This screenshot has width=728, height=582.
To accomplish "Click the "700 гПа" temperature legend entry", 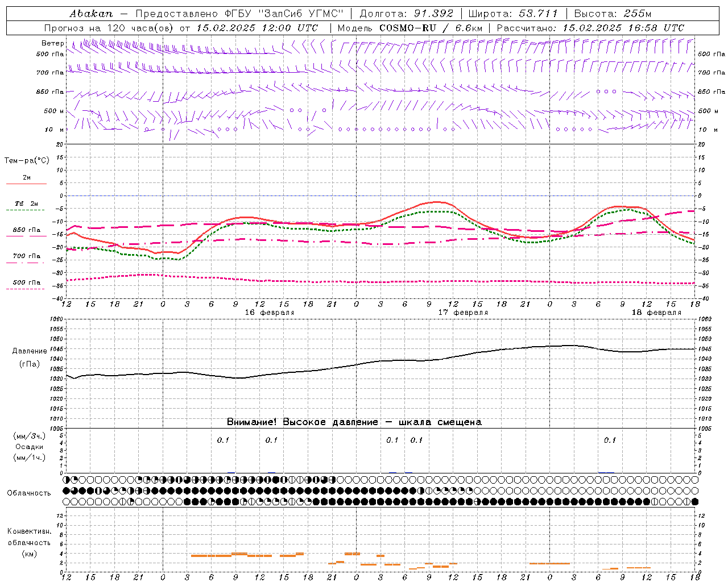I will (x=27, y=256).
